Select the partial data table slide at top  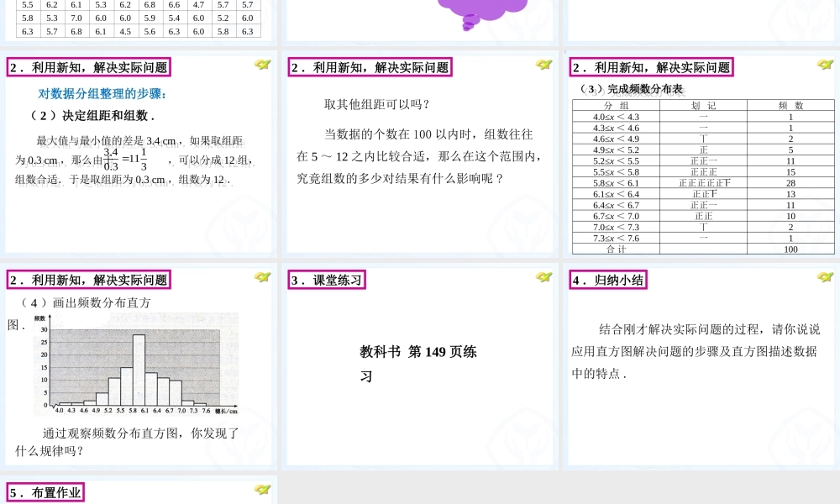pos(139,20)
